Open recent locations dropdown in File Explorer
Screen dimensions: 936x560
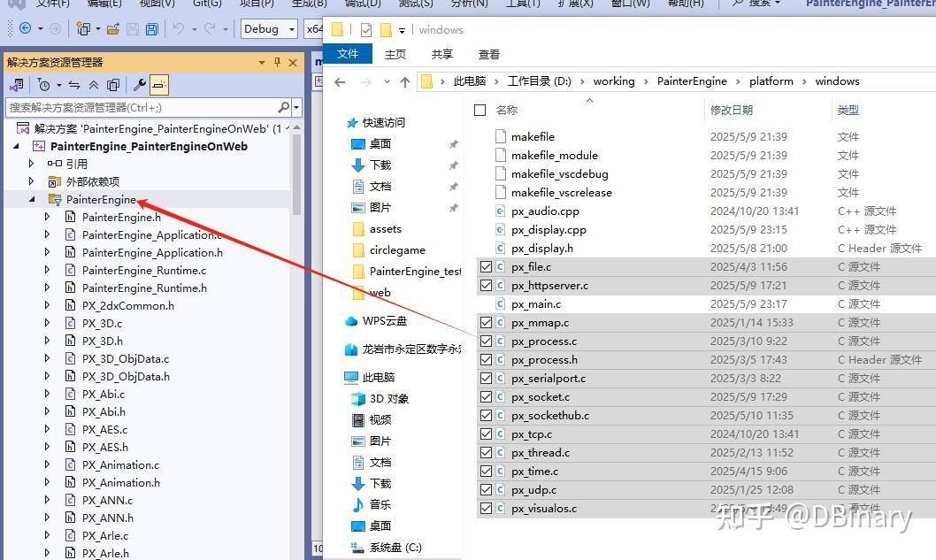[x=387, y=81]
